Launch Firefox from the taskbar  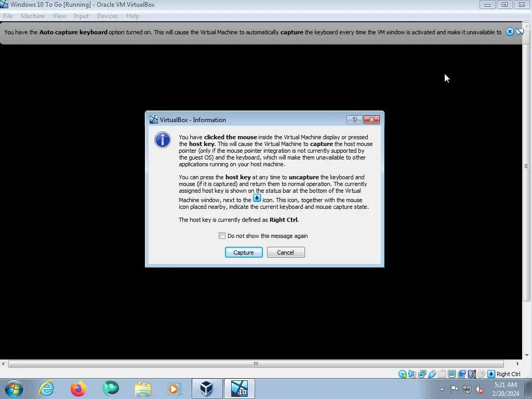78,389
